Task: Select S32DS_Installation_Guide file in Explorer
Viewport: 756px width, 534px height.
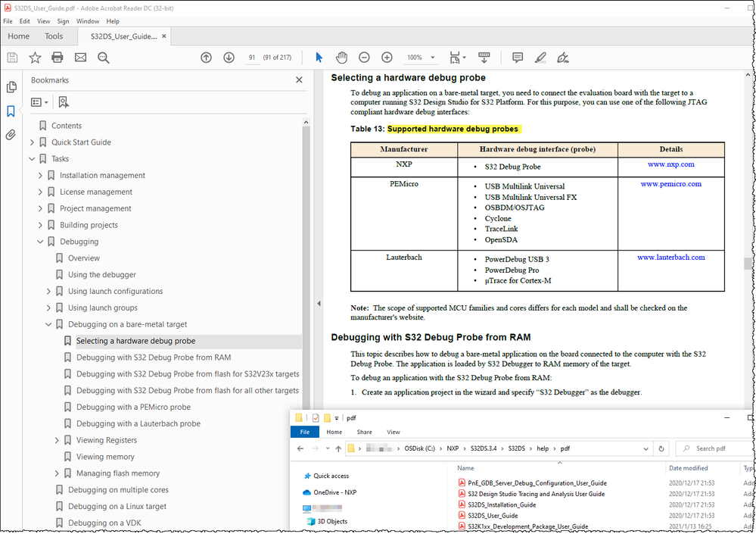Action: [502, 504]
